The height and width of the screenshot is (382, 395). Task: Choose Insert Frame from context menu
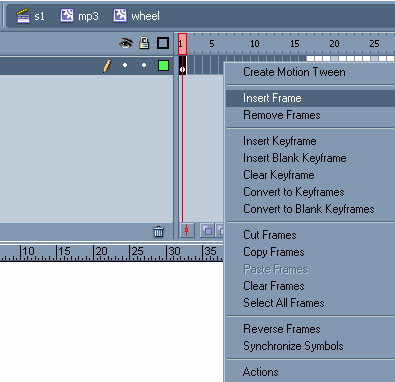pyautogui.click(x=311, y=98)
